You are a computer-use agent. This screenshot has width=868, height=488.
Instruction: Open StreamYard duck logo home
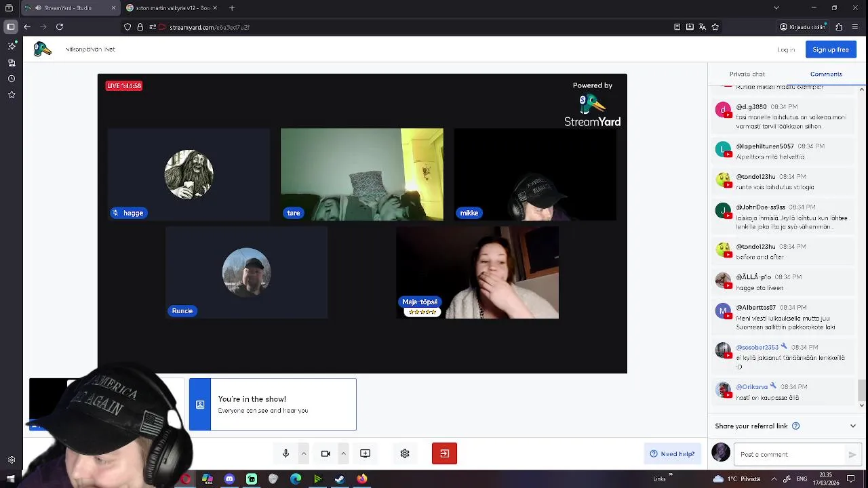(x=43, y=49)
